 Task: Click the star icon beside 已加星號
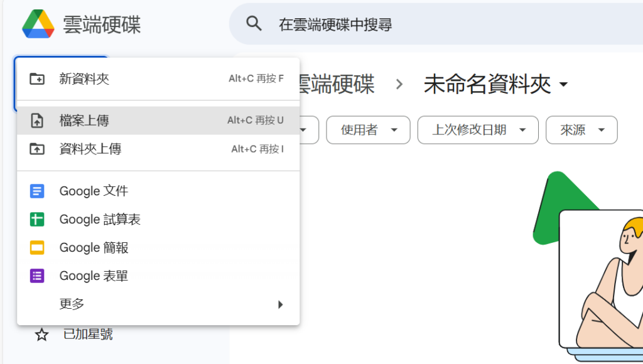[41, 335]
